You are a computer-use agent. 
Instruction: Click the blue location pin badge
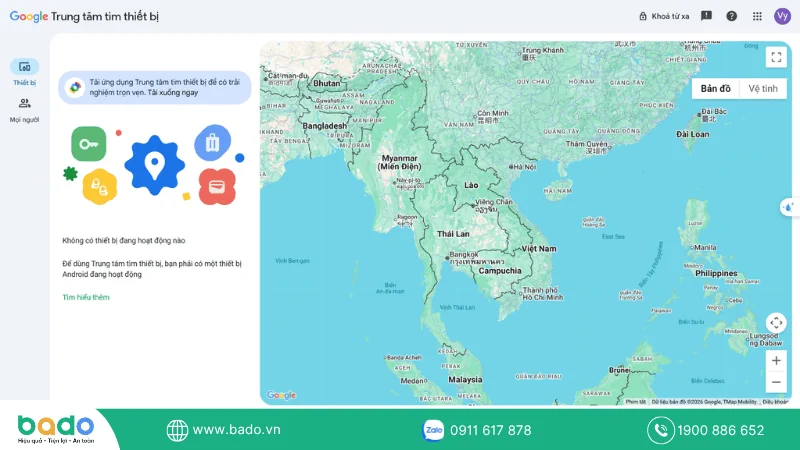(155, 165)
